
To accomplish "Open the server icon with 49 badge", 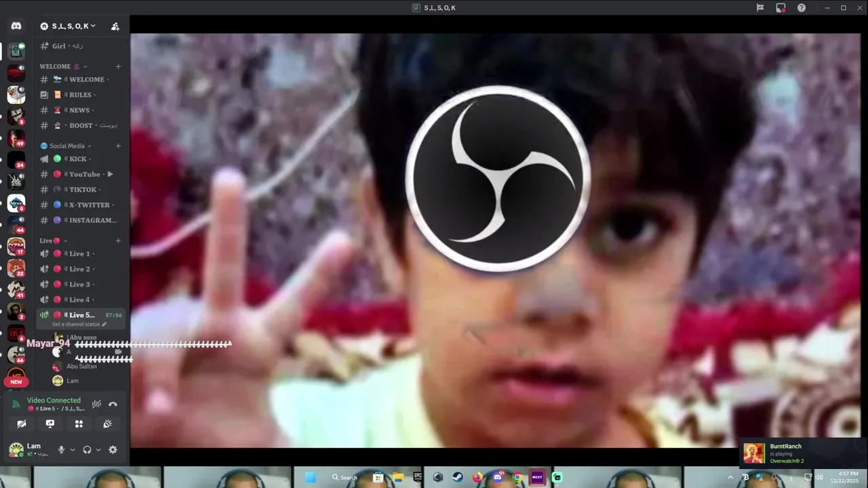I will (16, 138).
